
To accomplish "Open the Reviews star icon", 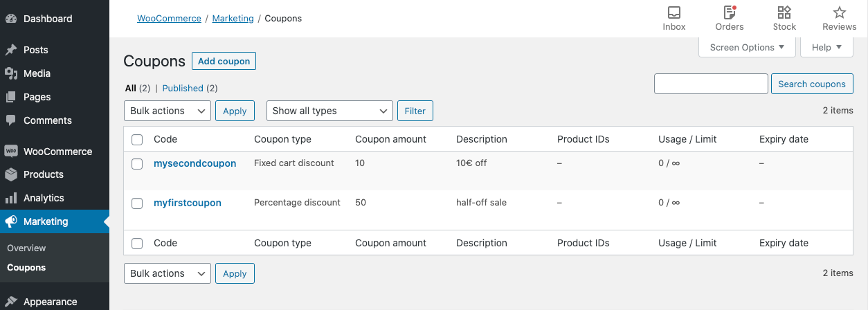I will pyautogui.click(x=839, y=12).
